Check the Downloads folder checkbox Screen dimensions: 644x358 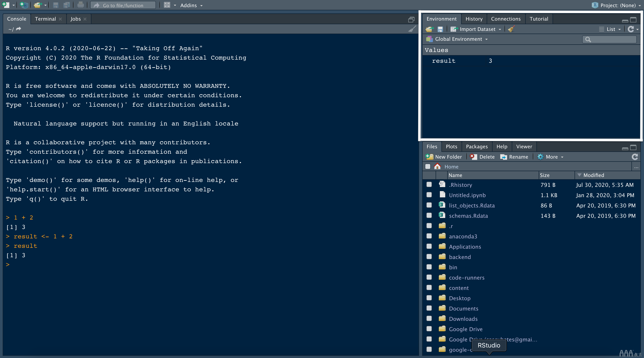(429, 319)
